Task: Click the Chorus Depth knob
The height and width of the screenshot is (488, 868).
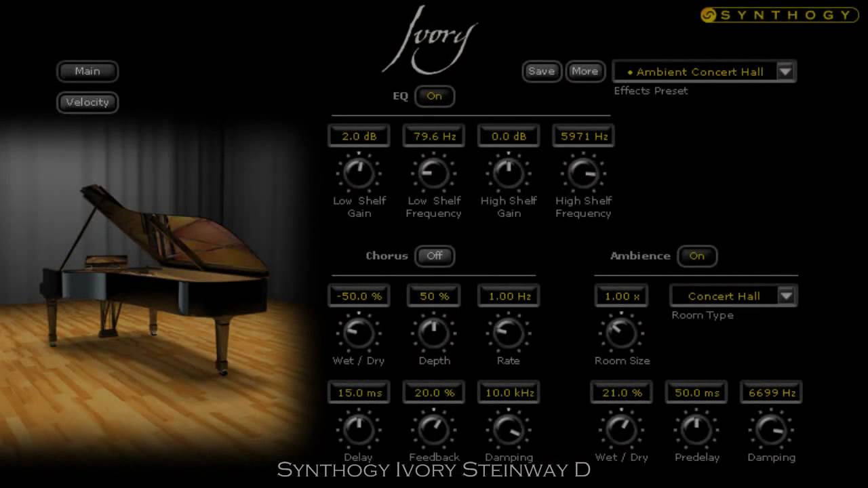Action: (433, 333)
